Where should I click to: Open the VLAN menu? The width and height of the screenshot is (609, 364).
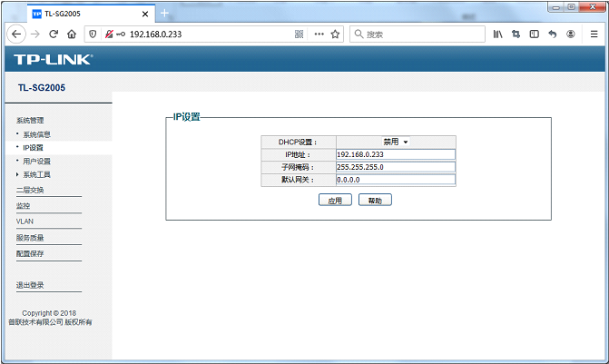25,221
